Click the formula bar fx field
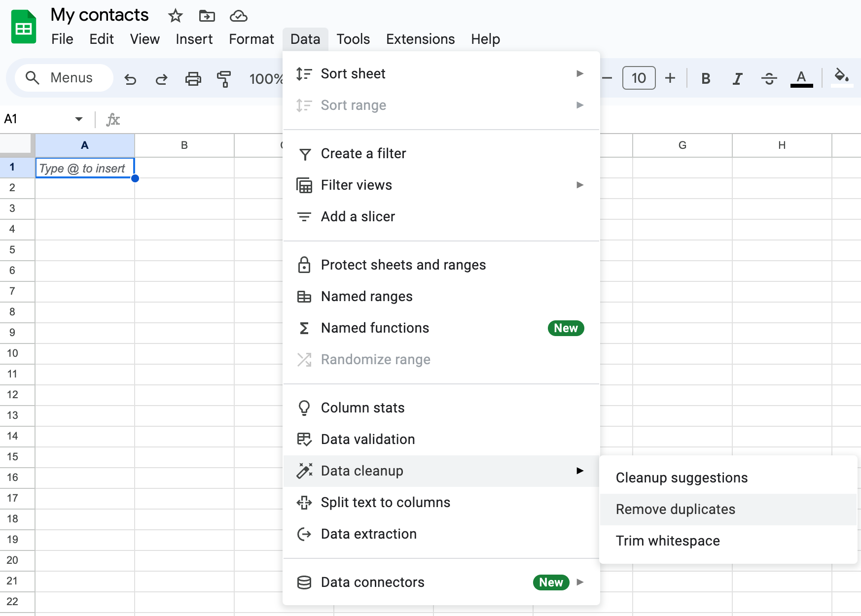 point(112,119)
